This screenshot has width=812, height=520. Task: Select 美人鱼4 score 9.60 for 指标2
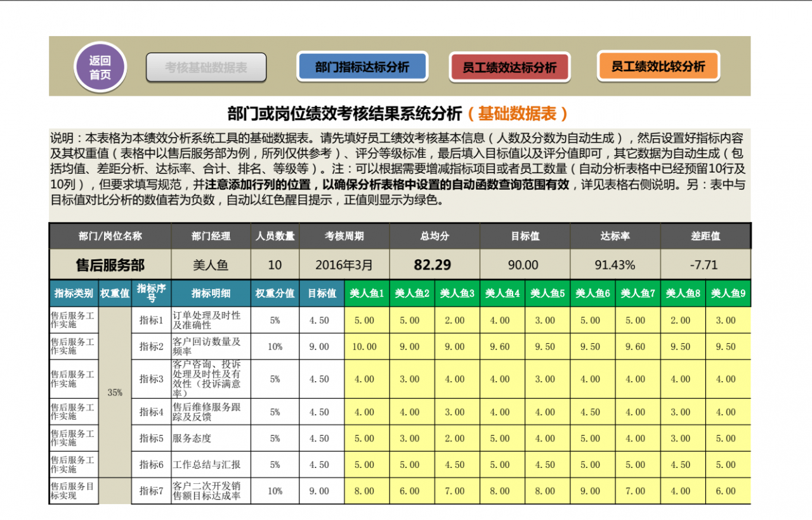pyautogui.click(x=502, y=346)
